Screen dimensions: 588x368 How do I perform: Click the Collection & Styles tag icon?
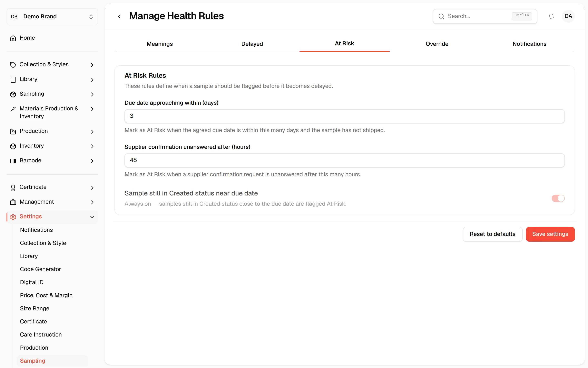pyautogui.click(x=13, y=65)
